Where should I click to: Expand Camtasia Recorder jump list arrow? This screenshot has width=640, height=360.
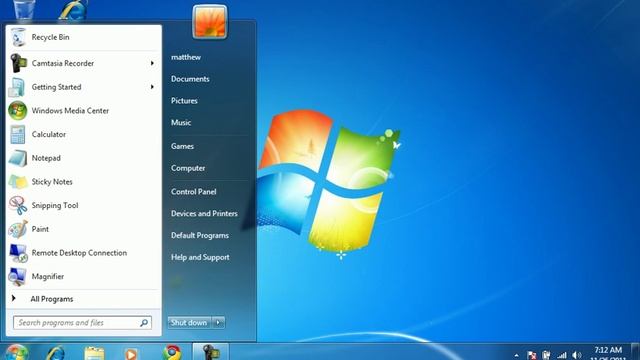152,63
